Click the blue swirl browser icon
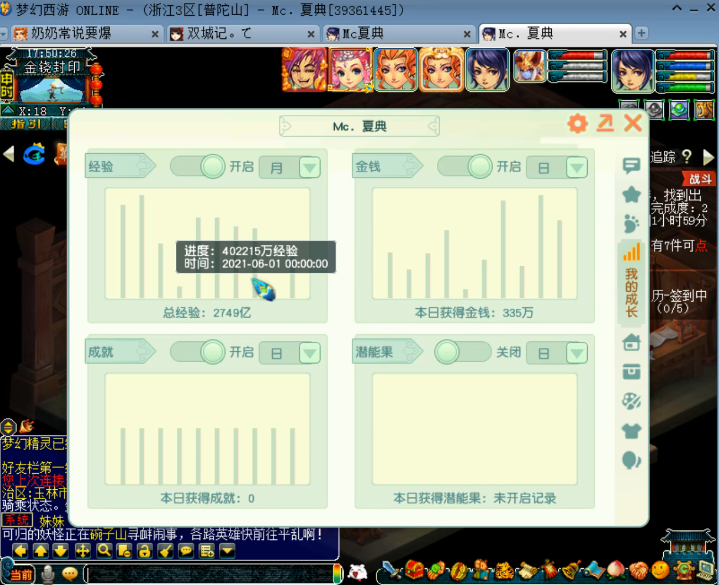Image resolution: width=719 pixels, height=585 pixels. 35,154
